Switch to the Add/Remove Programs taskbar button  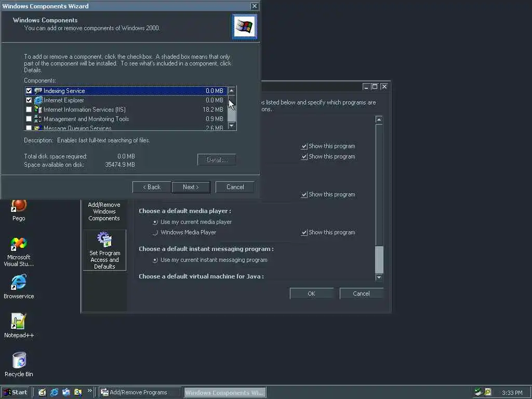click(x=140, y=392)
